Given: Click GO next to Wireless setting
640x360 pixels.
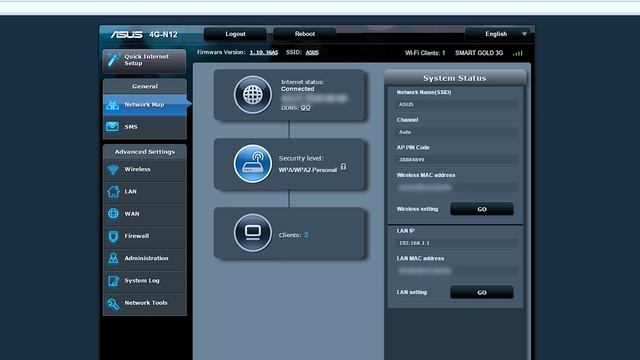Looking at the screenshot, I should tap(482, 209).
